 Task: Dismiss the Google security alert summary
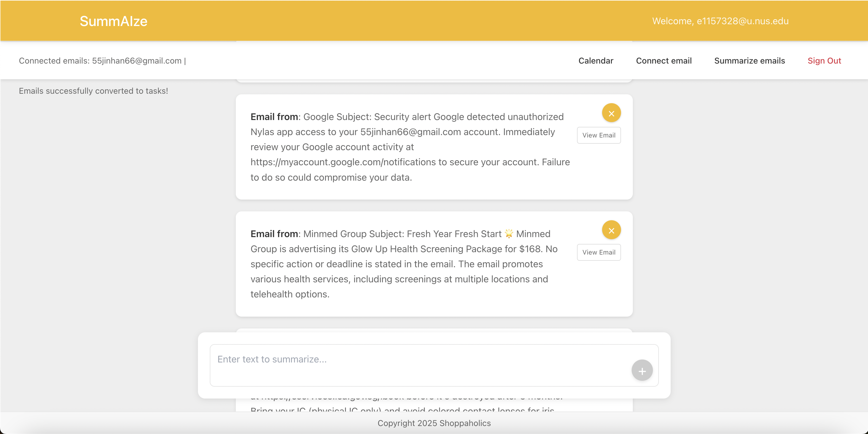tap(611, 113)
